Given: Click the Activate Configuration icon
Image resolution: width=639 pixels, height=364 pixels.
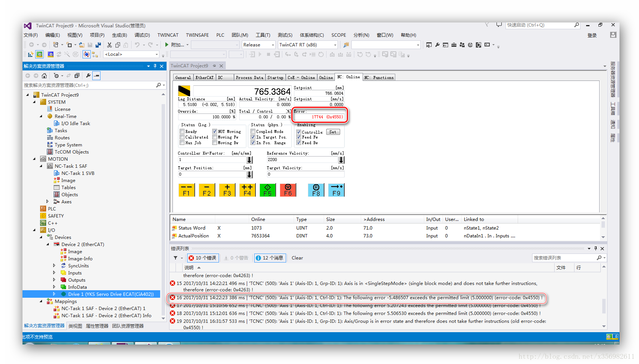Looking at the screenshot, I should (31, 54).
